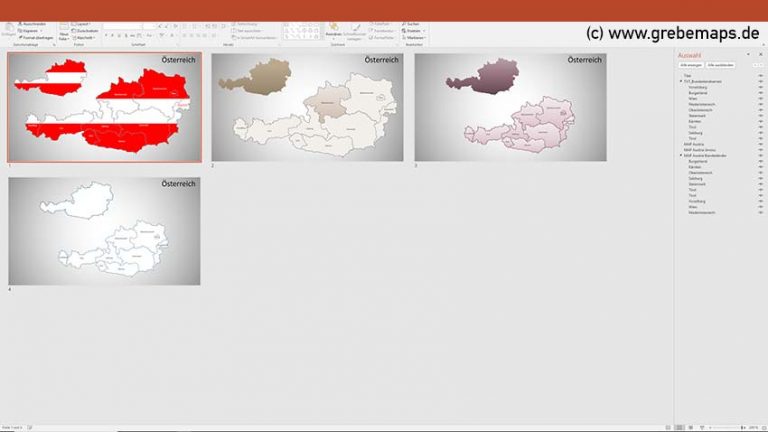Open the Formeffekte dropdown
768x432 pixels.
(382, 38)
